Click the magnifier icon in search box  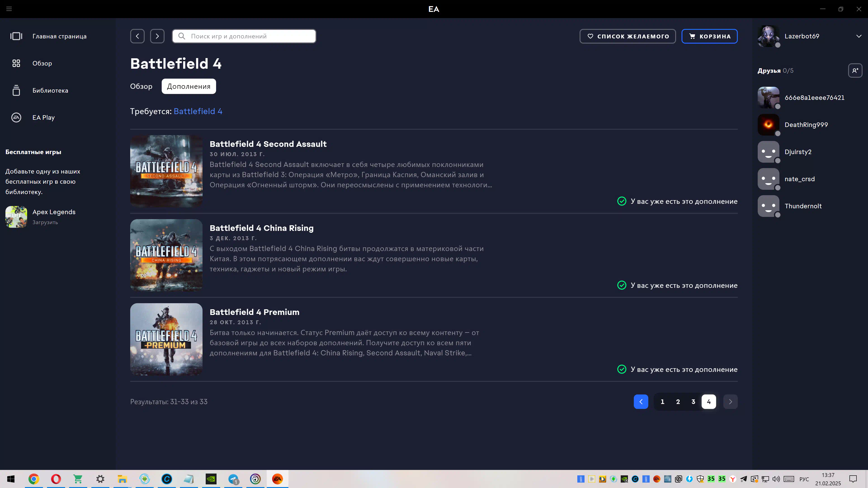click(182, 36)
